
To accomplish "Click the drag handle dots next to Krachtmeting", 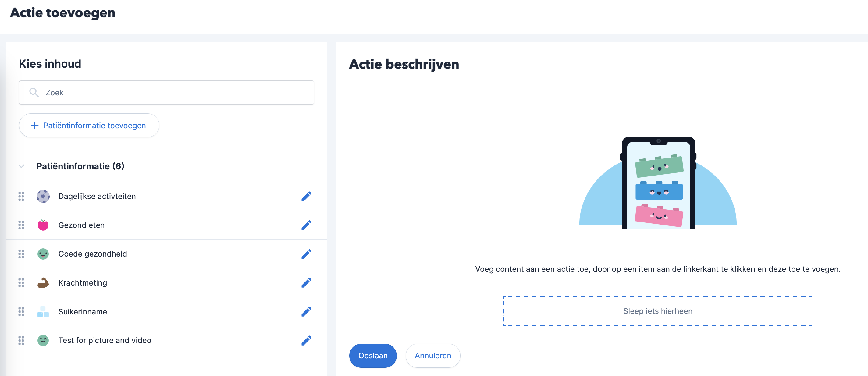I will [x=21, y=283].
